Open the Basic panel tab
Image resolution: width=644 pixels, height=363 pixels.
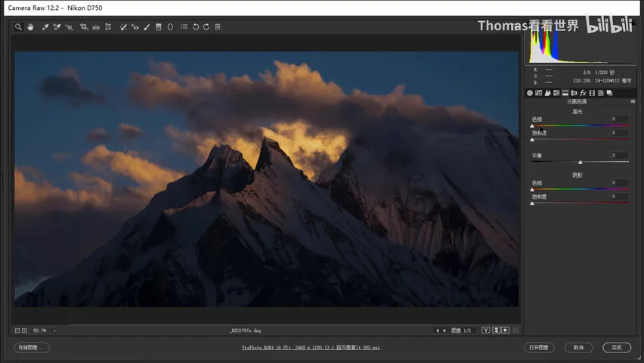(x=530, y=93)
